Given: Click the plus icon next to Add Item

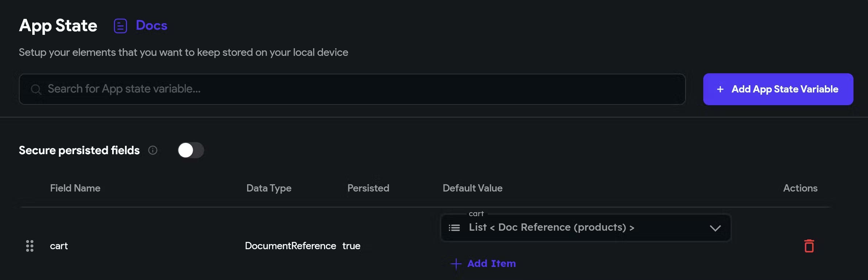Looking at the screenshot, I should click(x=456, y=264).
